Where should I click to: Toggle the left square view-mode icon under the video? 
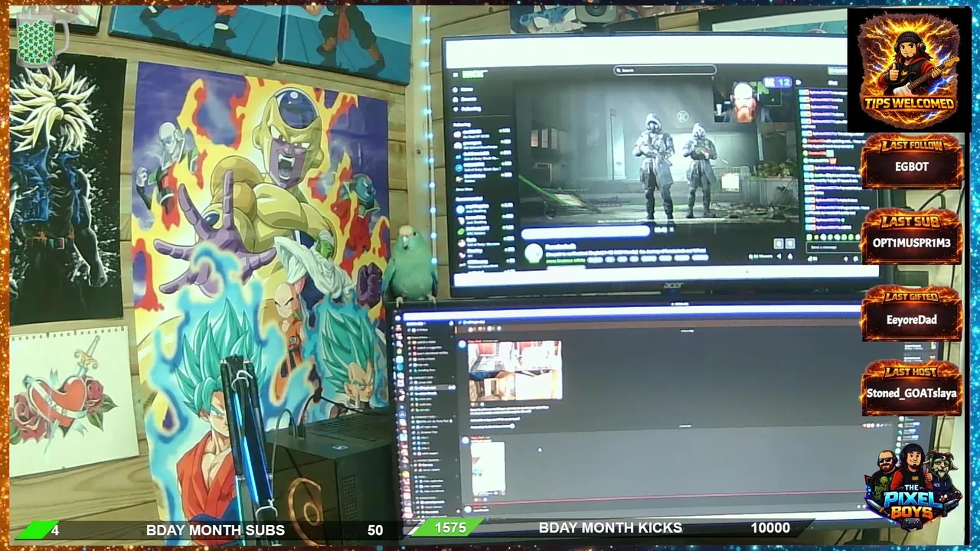tap(778, 243)
